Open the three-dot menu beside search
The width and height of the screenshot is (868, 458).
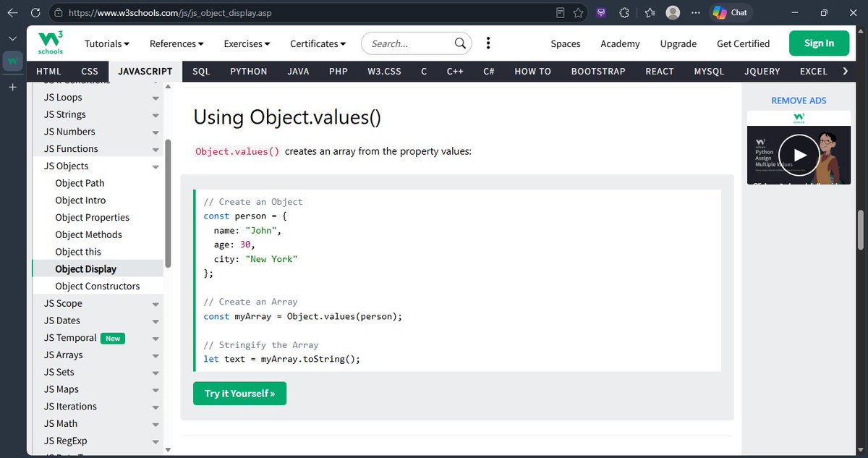[488, 43]
